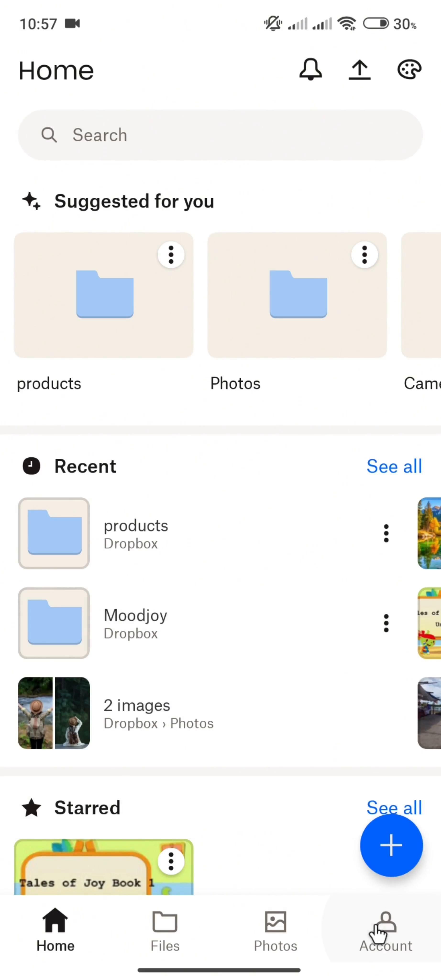Open options for starred Tales of Joy book
The width and height of the screenshot is (441, 980).
[171, 861]
